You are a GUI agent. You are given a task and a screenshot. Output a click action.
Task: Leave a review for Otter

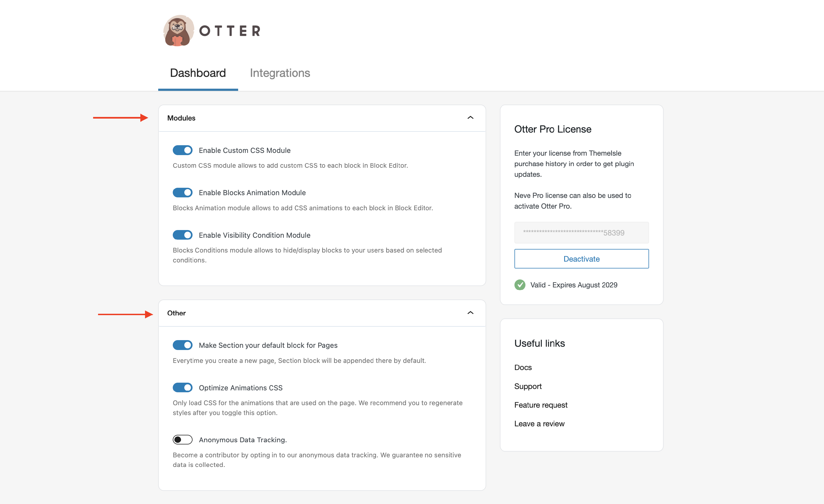(539, 424)
